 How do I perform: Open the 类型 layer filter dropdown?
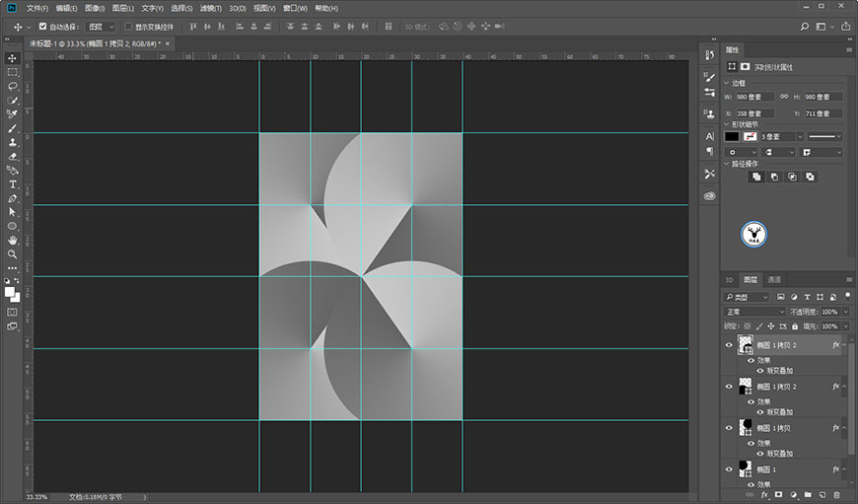pos(747,297)
